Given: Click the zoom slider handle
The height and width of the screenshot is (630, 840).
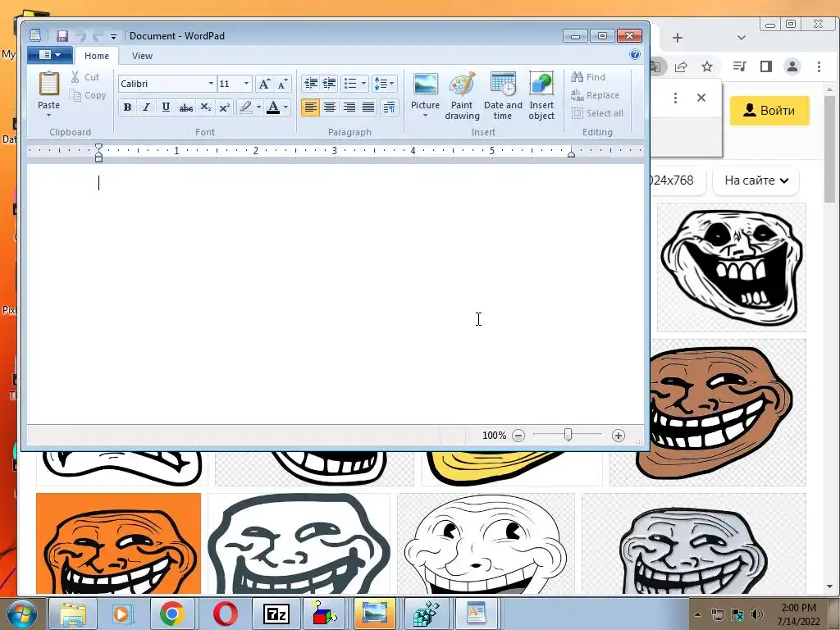Looking at the screenshot, I should (568, 435).
